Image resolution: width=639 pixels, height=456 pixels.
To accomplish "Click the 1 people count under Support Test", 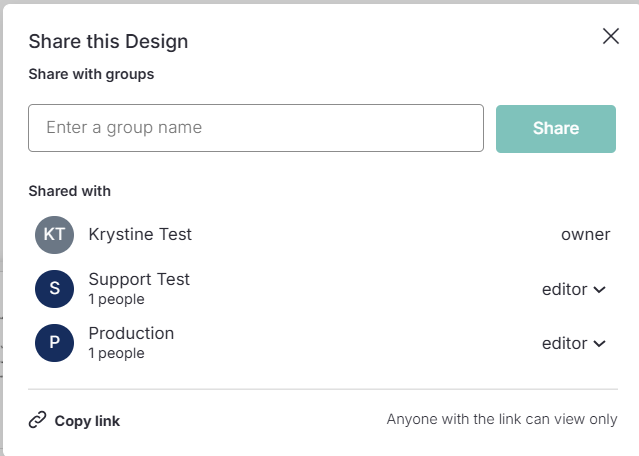I will coord(116,299).
